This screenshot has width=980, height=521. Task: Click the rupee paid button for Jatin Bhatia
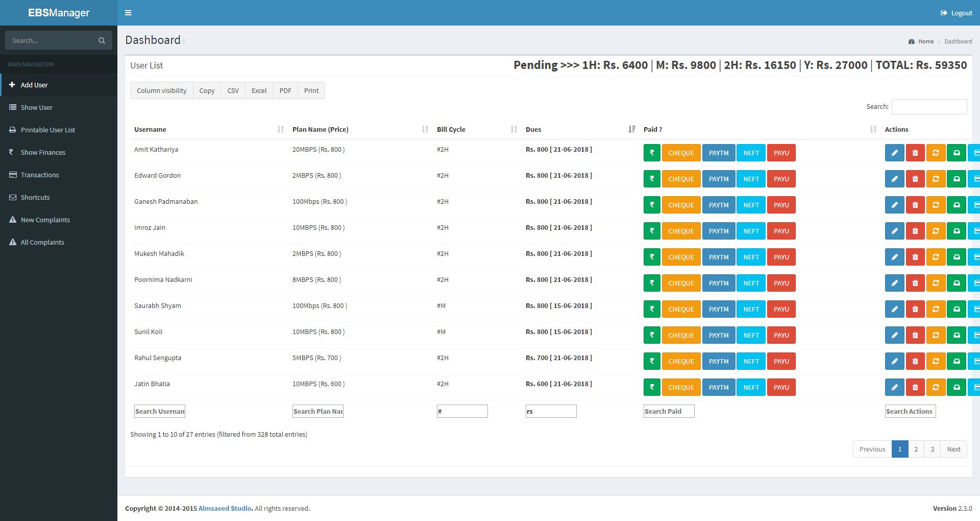pyautogui.click(x=652, y=387)
